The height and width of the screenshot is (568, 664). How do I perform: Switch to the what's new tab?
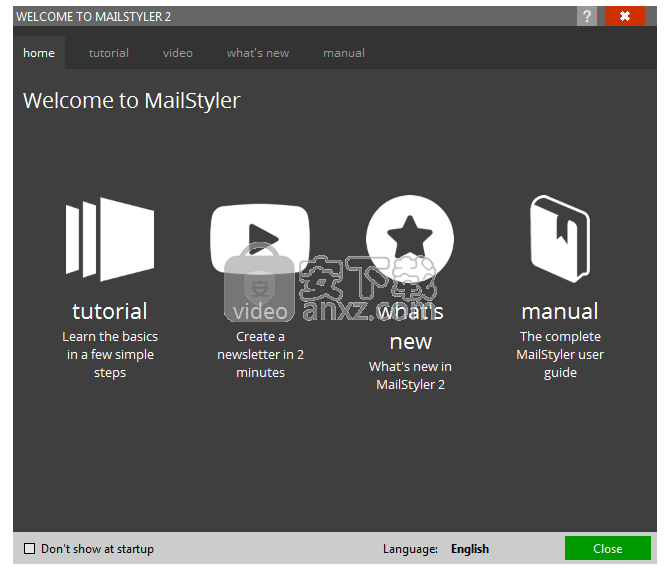[x=258, y=53]
